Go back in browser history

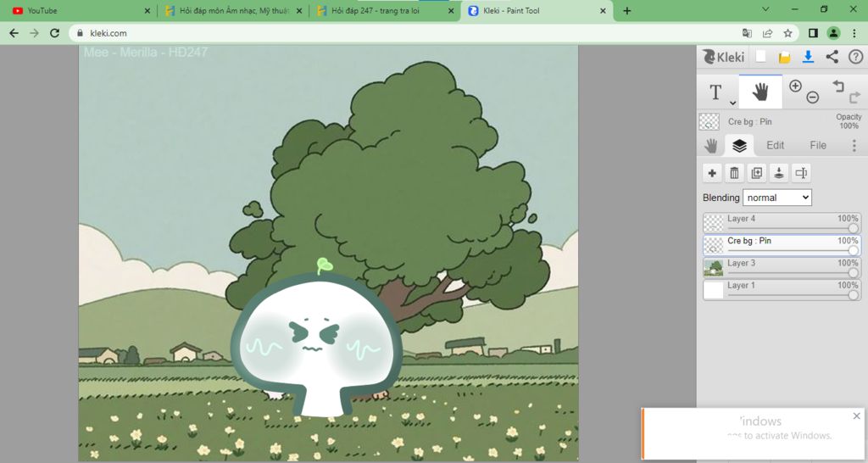(x=14, y=33)
